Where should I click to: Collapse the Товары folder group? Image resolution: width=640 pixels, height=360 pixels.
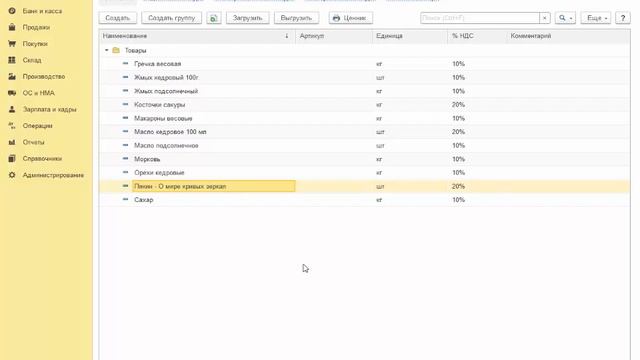[107, 50]
